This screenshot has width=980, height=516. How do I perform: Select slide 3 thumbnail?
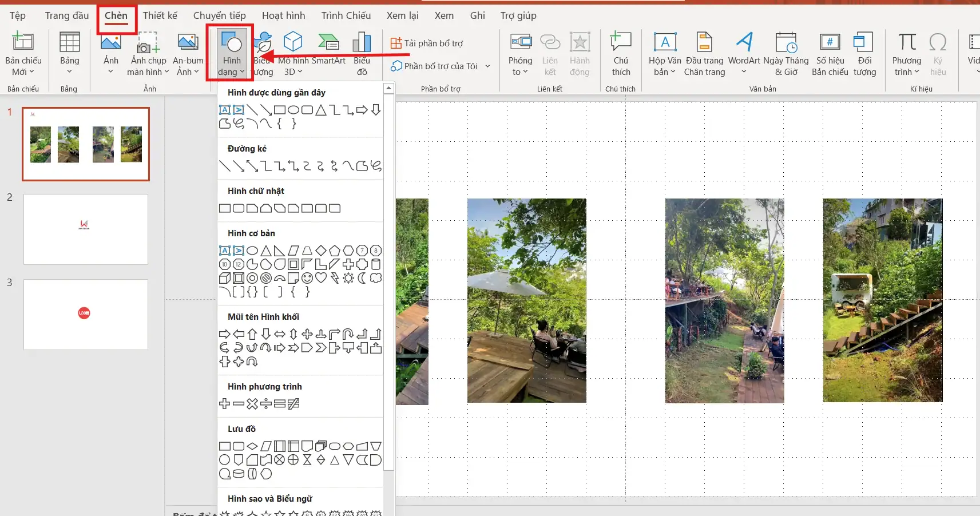86,315
